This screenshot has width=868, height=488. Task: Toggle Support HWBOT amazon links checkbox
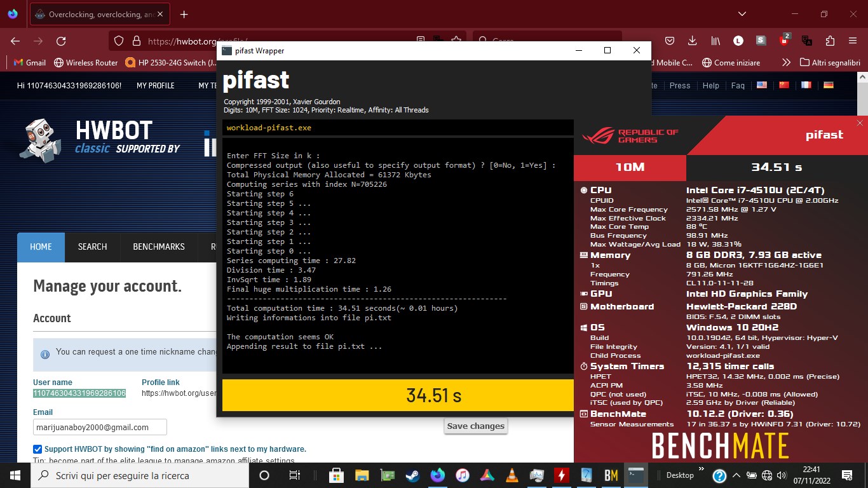click(37, 449)
